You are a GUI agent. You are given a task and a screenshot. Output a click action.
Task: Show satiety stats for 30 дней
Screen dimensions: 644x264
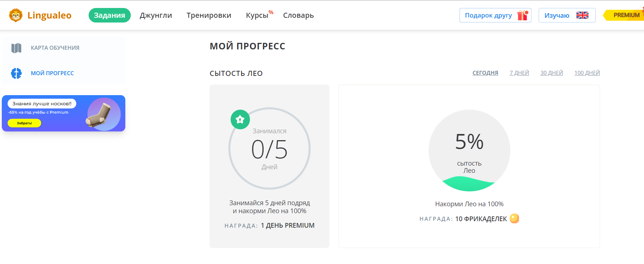(551, 73)
